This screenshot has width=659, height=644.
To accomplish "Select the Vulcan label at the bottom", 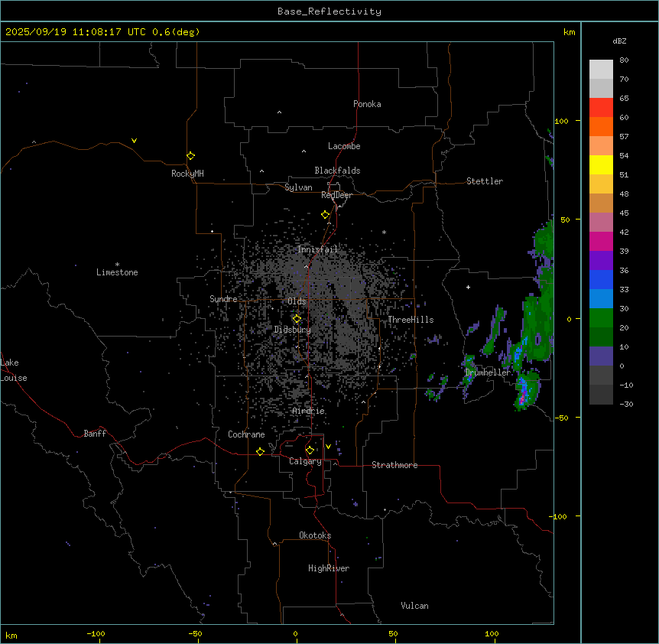I will 414,606.
